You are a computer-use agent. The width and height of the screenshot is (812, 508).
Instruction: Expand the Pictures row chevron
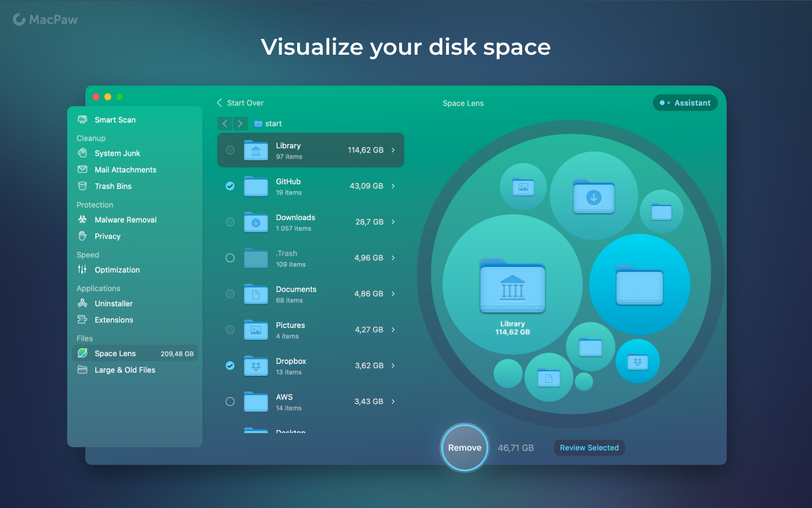click(393, 330)
